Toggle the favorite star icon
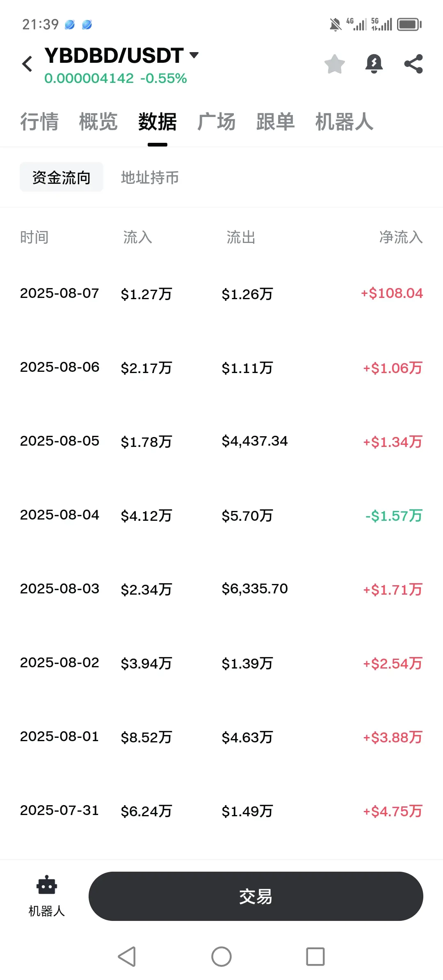This screenshot has height=980, width=443. (x=335, y=64)
